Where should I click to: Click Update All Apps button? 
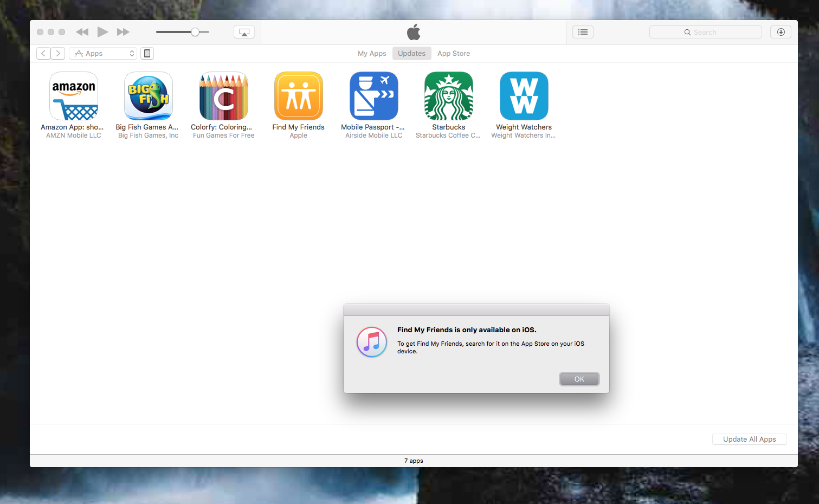750,439
